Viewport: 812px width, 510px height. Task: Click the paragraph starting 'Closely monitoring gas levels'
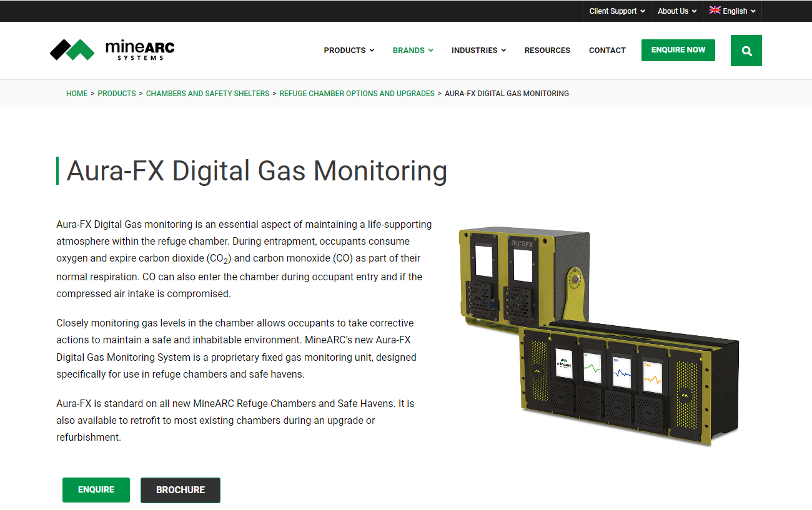(x=236, y=349)
